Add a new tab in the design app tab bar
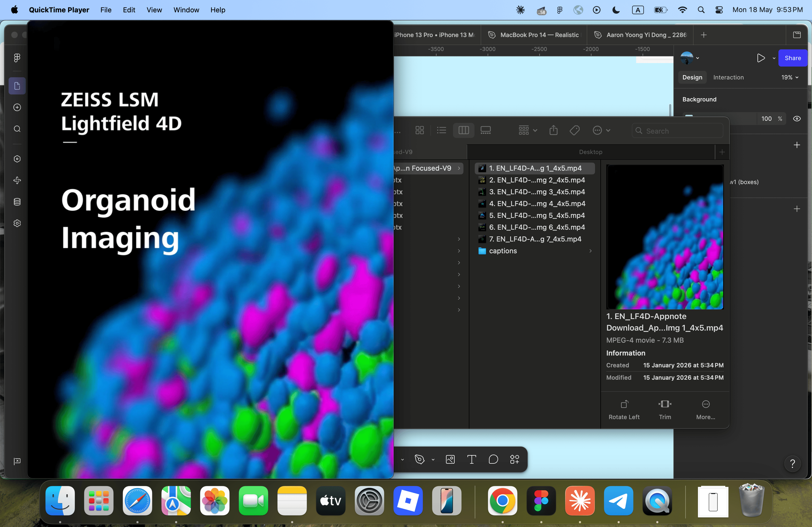Screen dimensions: 812x527 click(704, 35)
